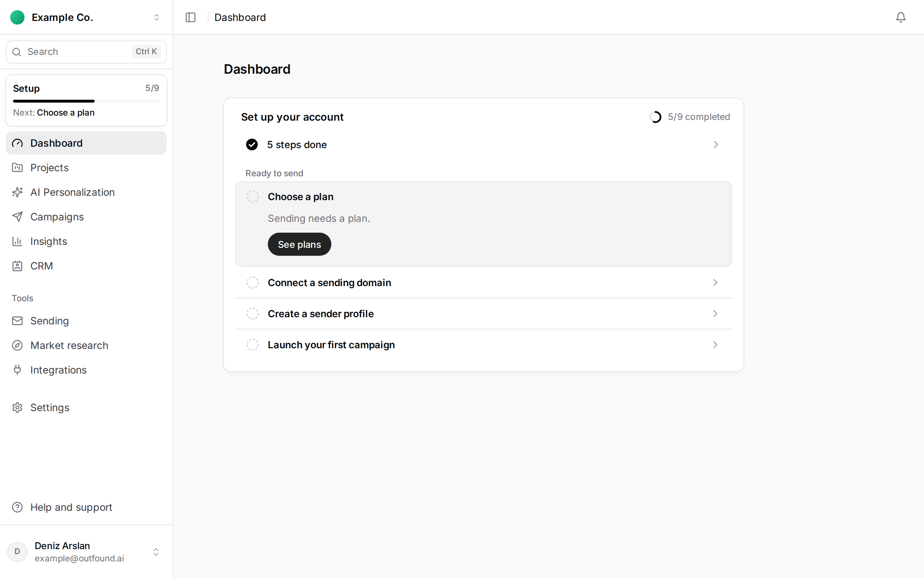The image size is (924, 578).
Task: Click the search magnifier icon
Action: pyautogui.click(x=16, y=52)
